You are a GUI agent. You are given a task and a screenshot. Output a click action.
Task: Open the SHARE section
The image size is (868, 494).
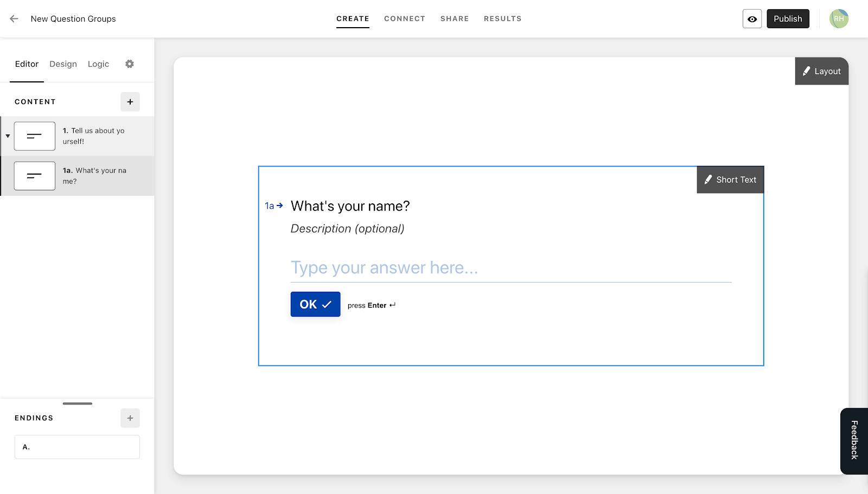[x=455, y=18]
